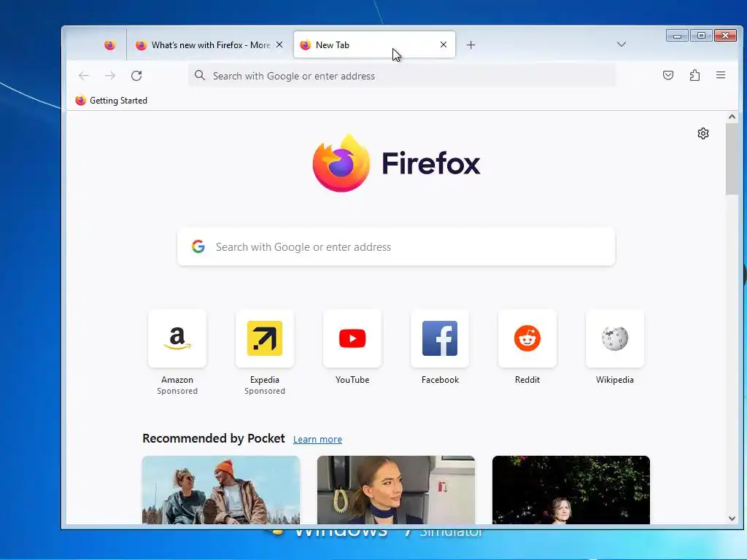The image size is (747, 560).
Task: Close the New Tab tab
Action: 444,44
